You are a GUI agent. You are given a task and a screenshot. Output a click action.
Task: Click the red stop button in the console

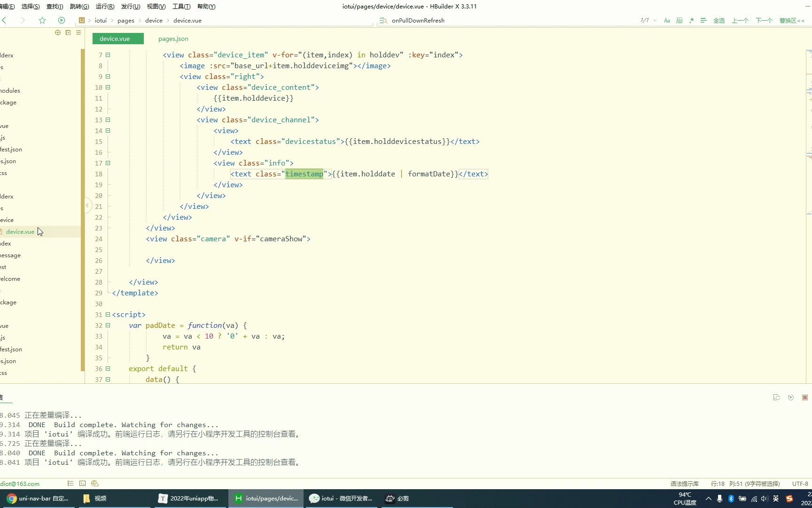pos(805,397)
